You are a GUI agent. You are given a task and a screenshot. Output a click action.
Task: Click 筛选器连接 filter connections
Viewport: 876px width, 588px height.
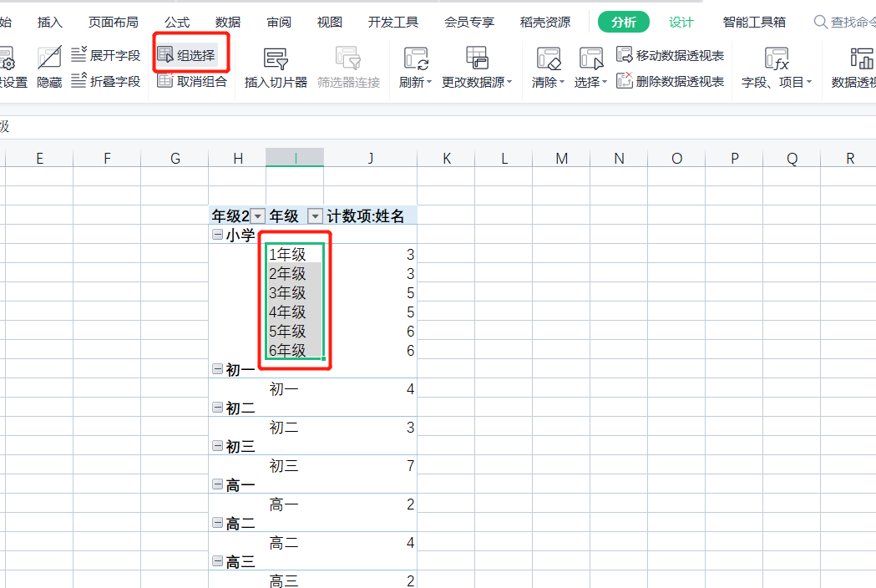(x=348, y=68)
